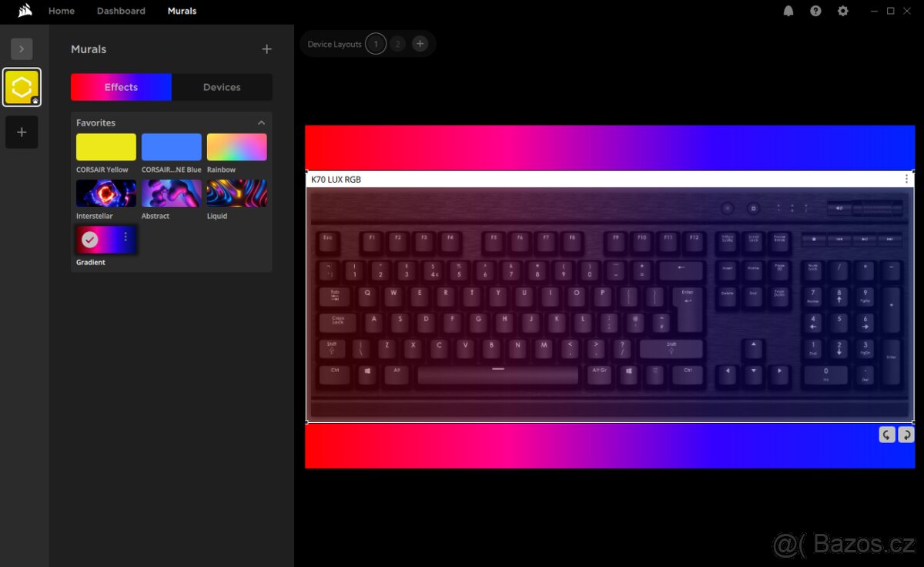Add a new mural in the sidebar
The image size is (924, 567).
point(22,133)
